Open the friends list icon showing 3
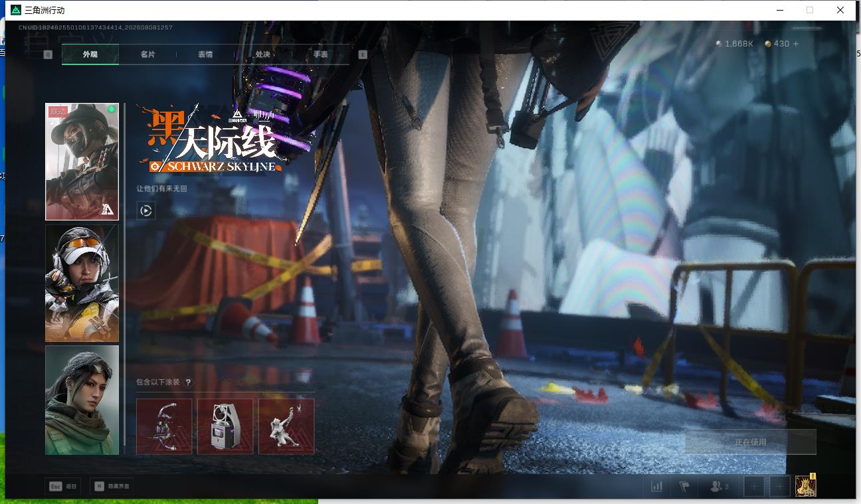This screenshot has width=861, height=504. tap(719, 486)
